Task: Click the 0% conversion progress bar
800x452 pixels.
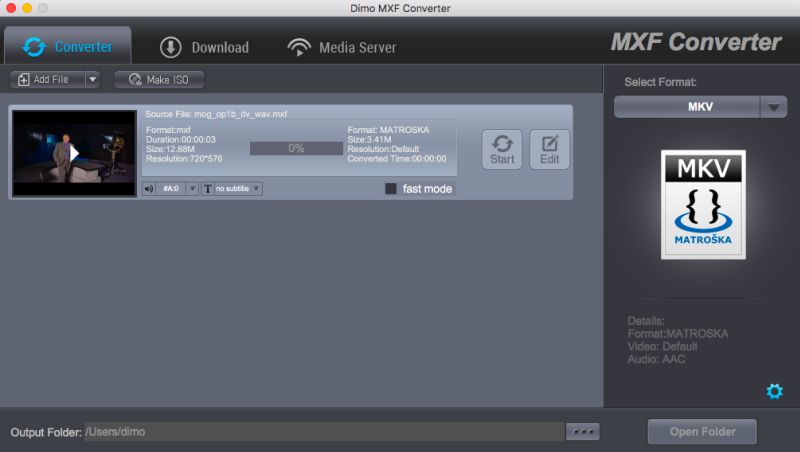Action: pyautogui.click(x=296, y=148)
